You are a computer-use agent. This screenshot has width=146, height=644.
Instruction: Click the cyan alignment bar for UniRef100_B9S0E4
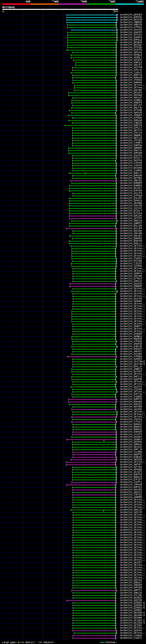pos(92,15)
